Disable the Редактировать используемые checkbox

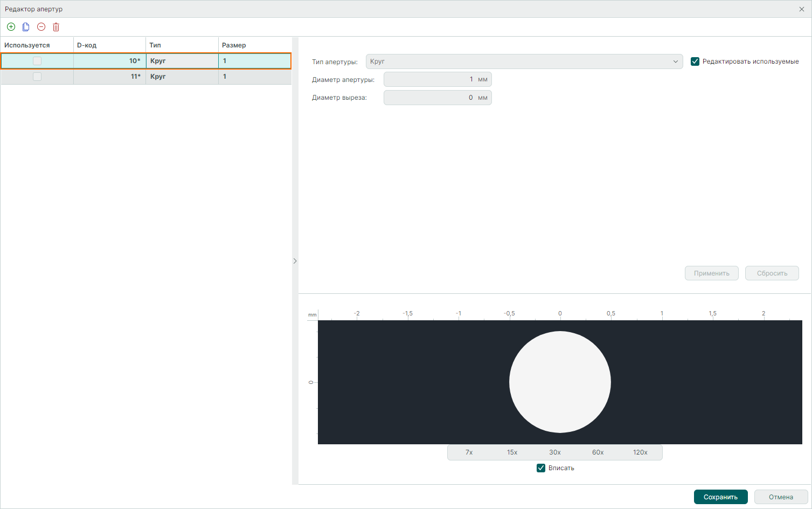coord(695,61)
